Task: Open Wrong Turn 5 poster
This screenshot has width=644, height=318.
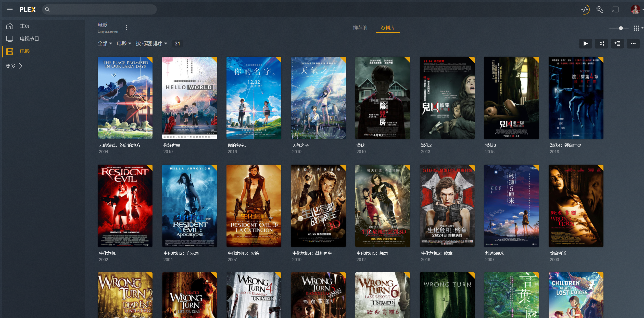Action: [318, 295]
